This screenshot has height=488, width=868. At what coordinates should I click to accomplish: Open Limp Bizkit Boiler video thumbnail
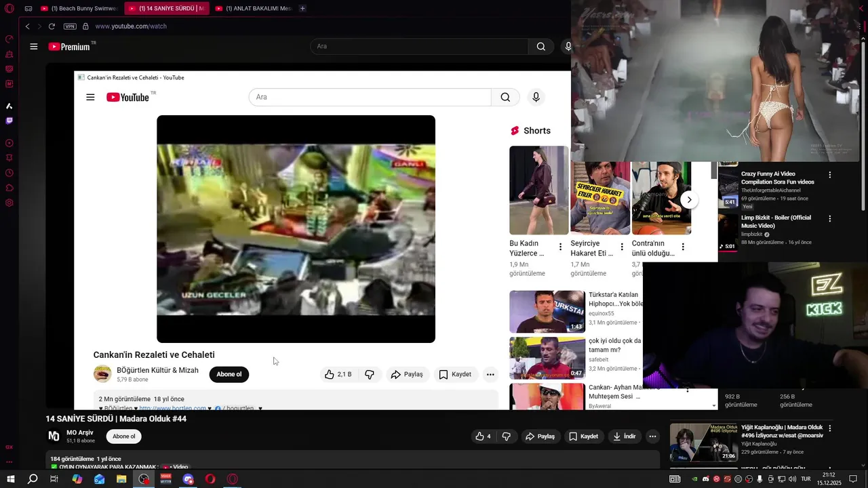coord(728,232)
